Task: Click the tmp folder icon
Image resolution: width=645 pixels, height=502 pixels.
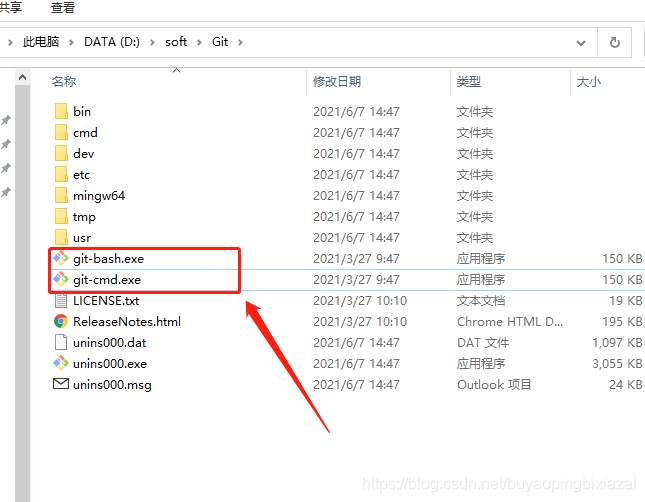Action: (61, 216)
